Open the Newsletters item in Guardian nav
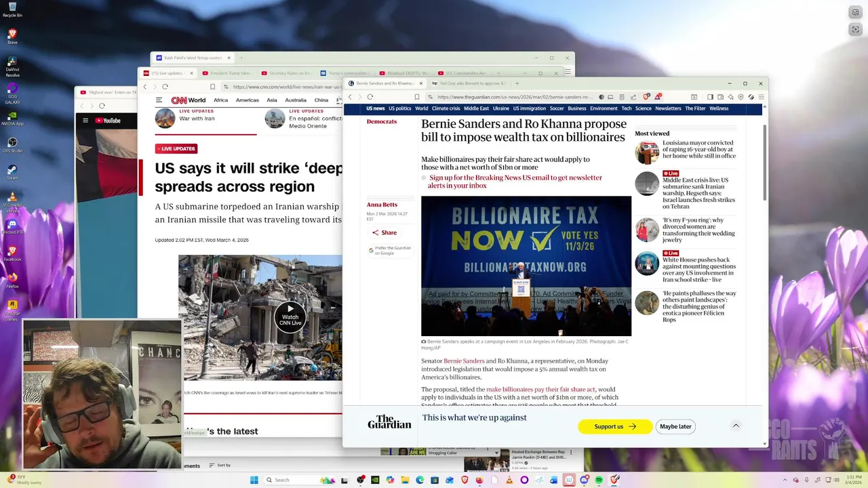 [668, 108]
